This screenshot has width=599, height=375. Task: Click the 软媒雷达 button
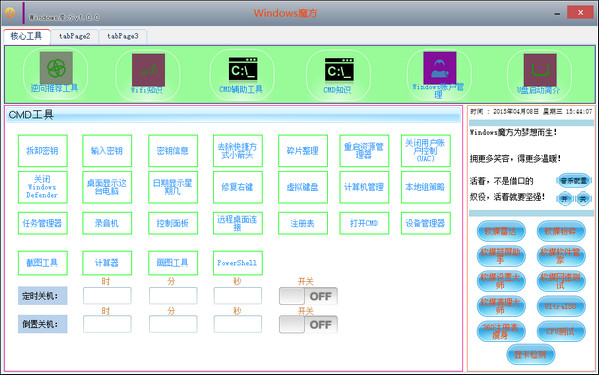[x=500, y=231]
